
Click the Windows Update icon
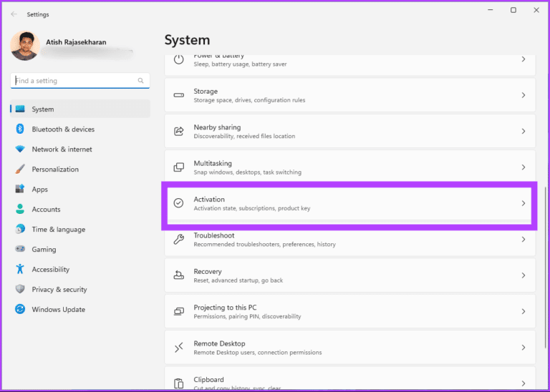coord(19,310)
